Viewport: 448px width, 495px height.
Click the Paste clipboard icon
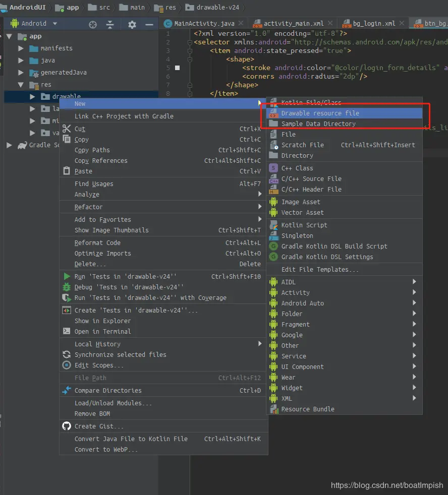[x=67, y=171]
